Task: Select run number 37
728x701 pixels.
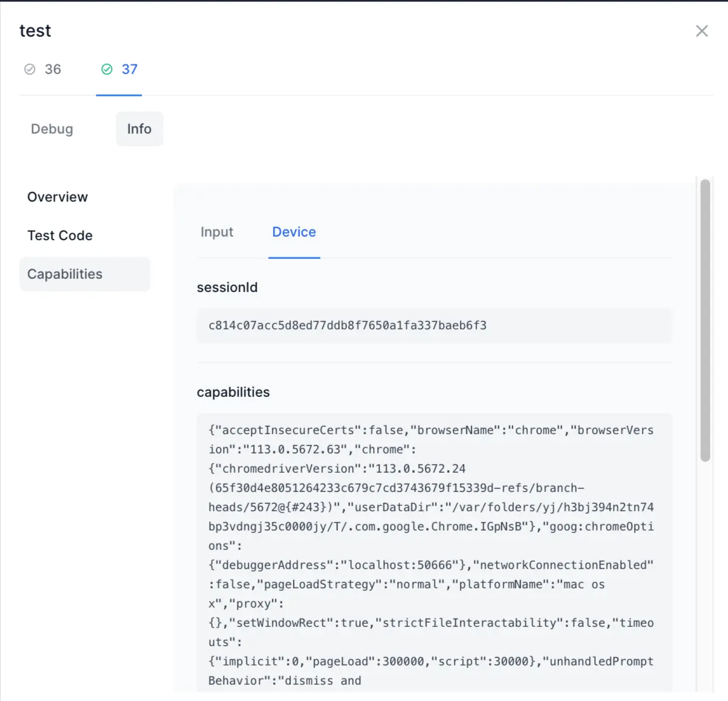Action: 129,69
